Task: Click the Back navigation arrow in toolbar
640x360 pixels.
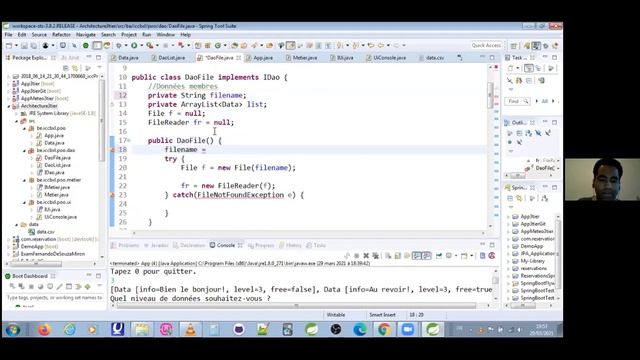Action: [381, 46]
